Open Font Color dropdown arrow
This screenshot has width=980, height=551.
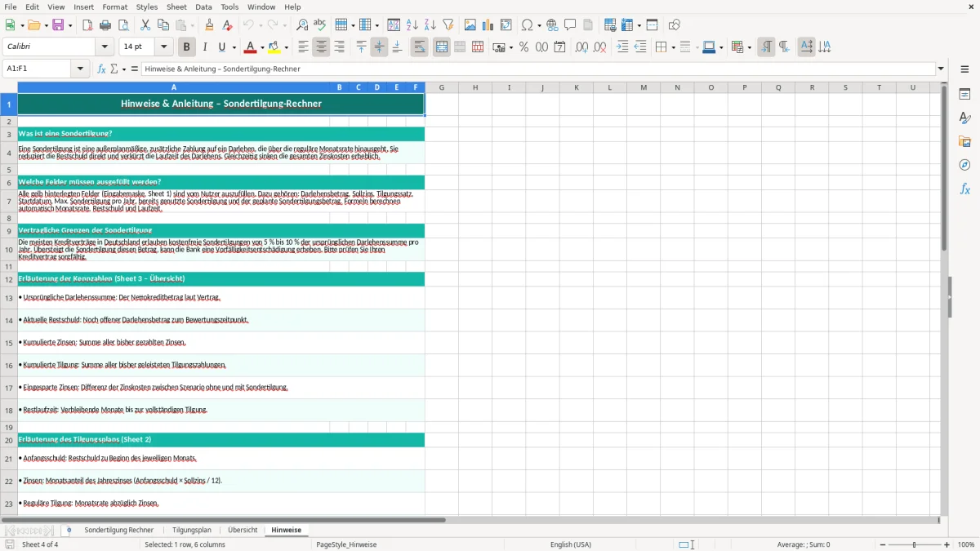262,47
